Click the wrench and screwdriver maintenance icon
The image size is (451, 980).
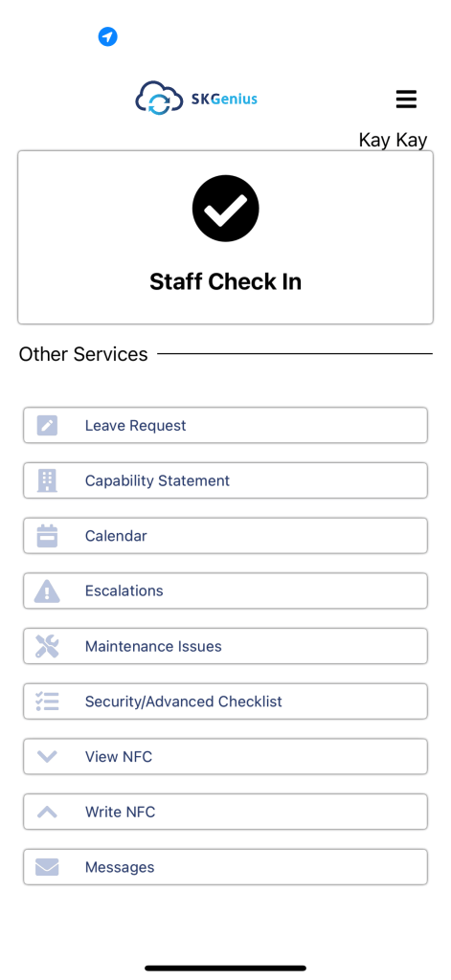coord(48,646)
